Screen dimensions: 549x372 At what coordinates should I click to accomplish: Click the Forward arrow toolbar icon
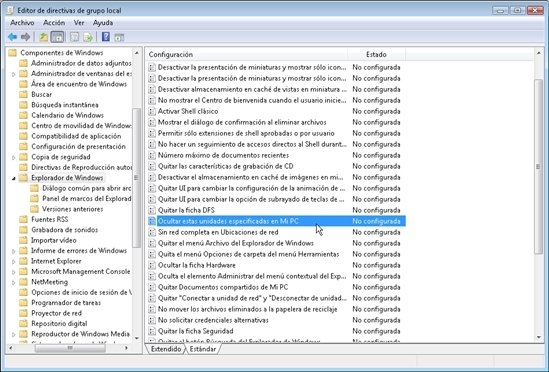(26, 37)
